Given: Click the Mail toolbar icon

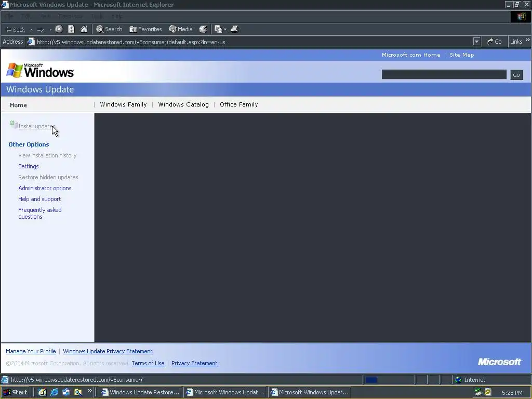Looking at the screenshot, I should [x=219, y=29].
